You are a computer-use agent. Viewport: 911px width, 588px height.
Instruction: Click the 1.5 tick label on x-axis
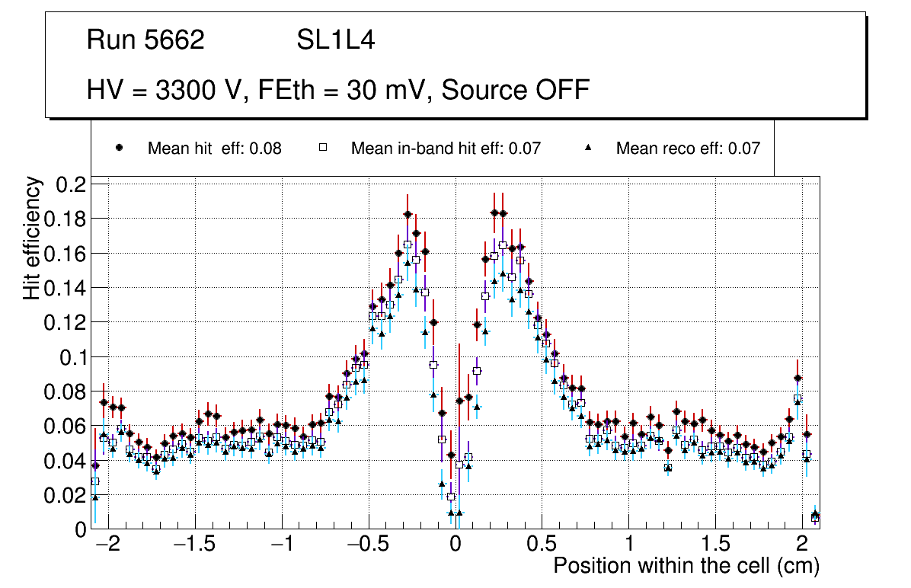(x=715, y=545)
